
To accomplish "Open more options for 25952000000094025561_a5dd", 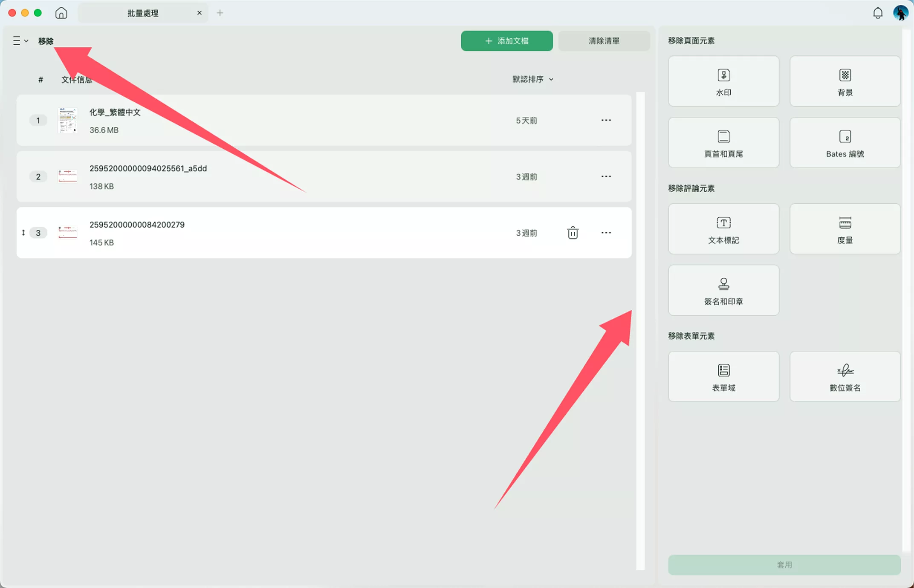I will pyautogui.click(x=606, y=177).
